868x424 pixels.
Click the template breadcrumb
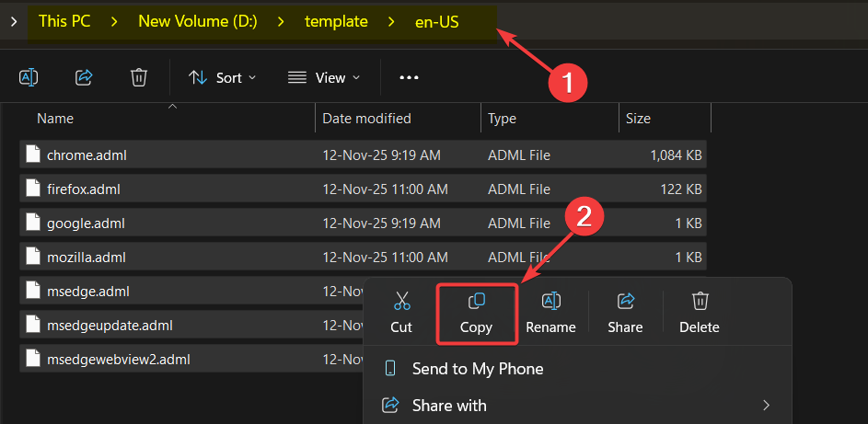click(336, 21)
